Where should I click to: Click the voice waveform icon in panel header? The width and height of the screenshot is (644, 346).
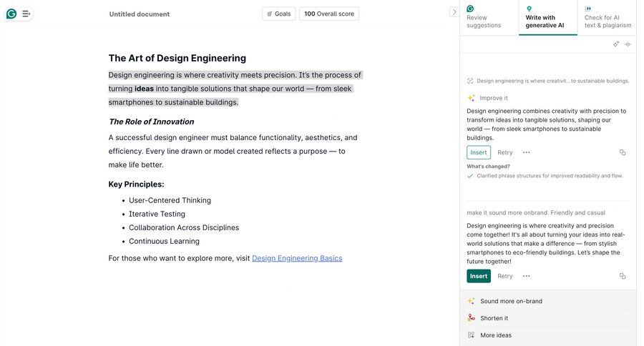(x=628, y=44)
